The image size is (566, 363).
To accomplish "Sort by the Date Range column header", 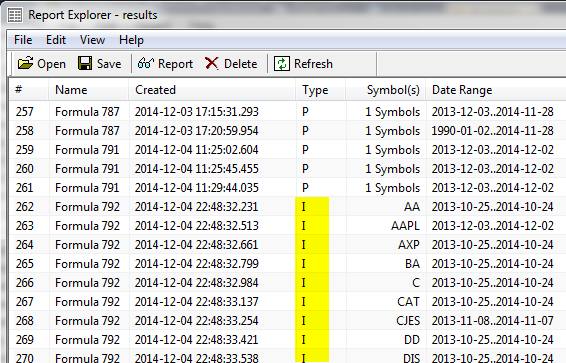I will tap(496, 89).
